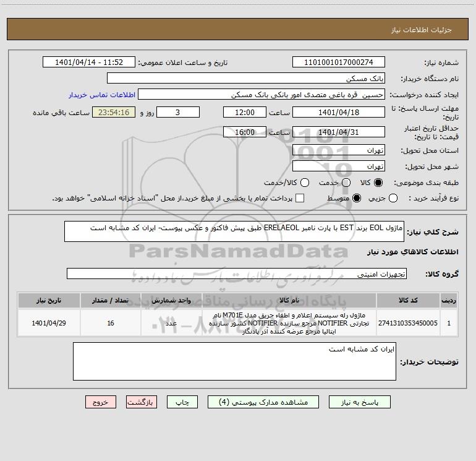
Task: Click the کد کالا column header
Action: (408, 300)
